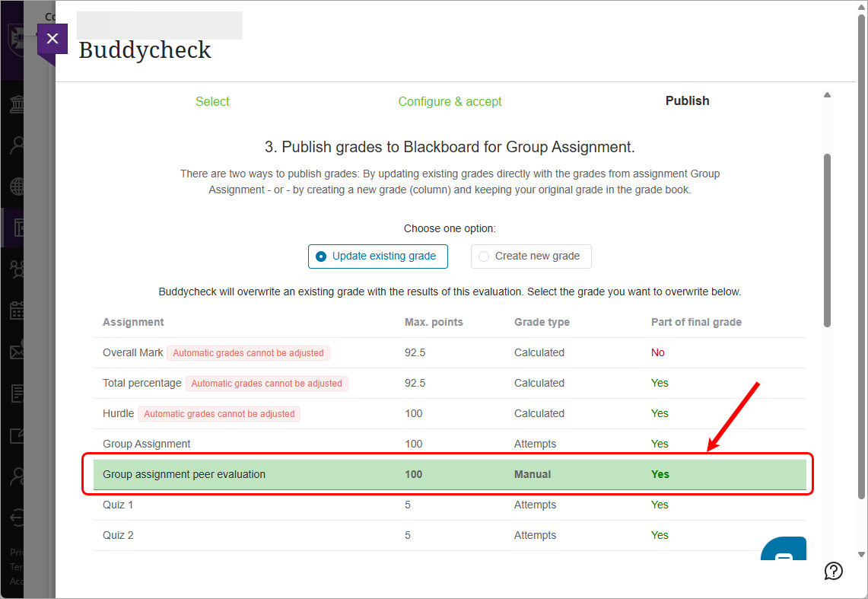
Task: Click the Grade type column header
Action: (x=542, y=322)
